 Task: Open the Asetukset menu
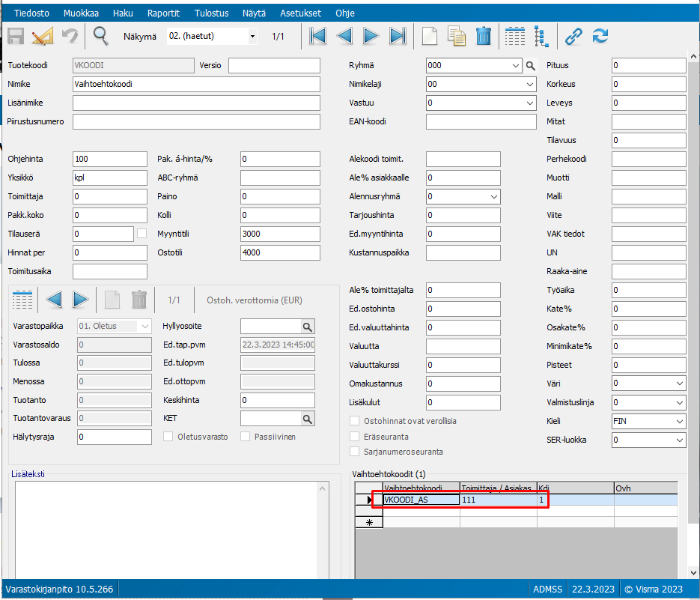(299, 13)
